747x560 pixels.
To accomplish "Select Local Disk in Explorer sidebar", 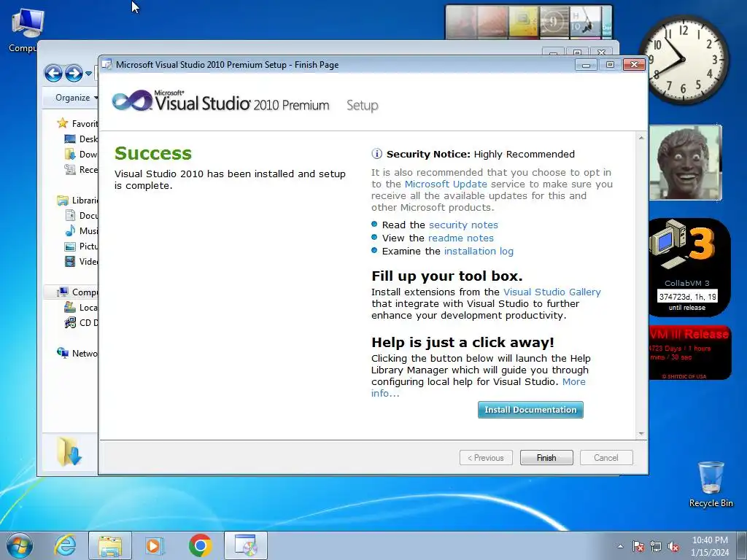I will (81, 308).
